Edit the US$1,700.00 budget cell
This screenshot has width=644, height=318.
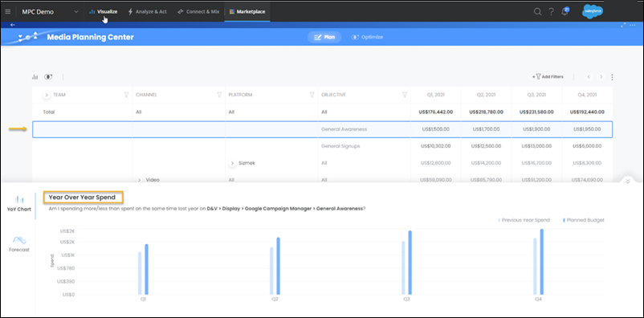pyautogui.click(x=487, y=129)
